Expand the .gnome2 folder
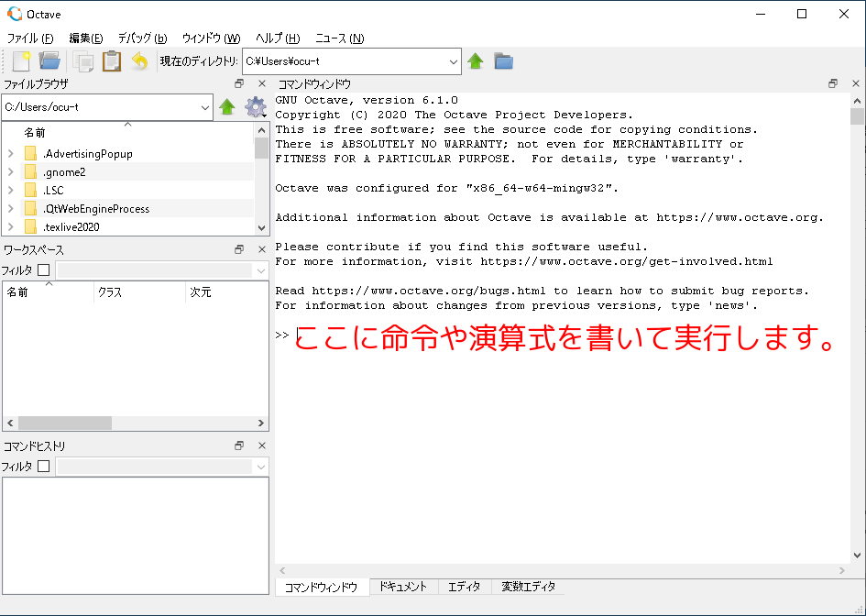This screenshot has height=616, width=866. (x=10, y=172)
